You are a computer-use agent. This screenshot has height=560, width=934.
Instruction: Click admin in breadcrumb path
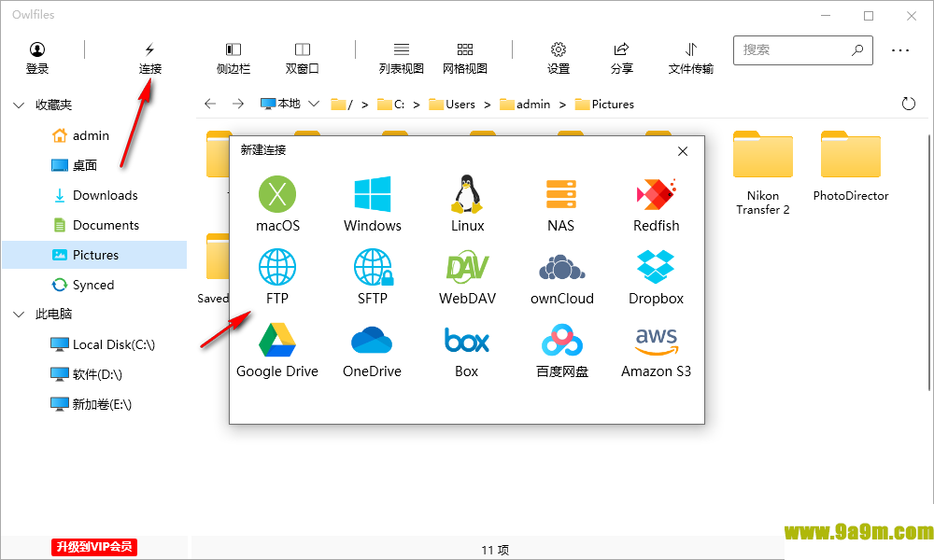pyautogui.click(x=525, y=105)
